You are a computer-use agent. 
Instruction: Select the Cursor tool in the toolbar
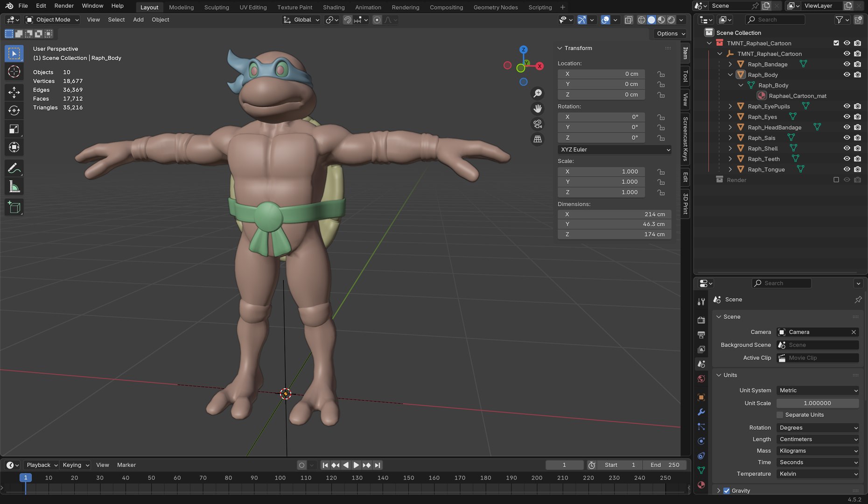[x=14, y=72]
